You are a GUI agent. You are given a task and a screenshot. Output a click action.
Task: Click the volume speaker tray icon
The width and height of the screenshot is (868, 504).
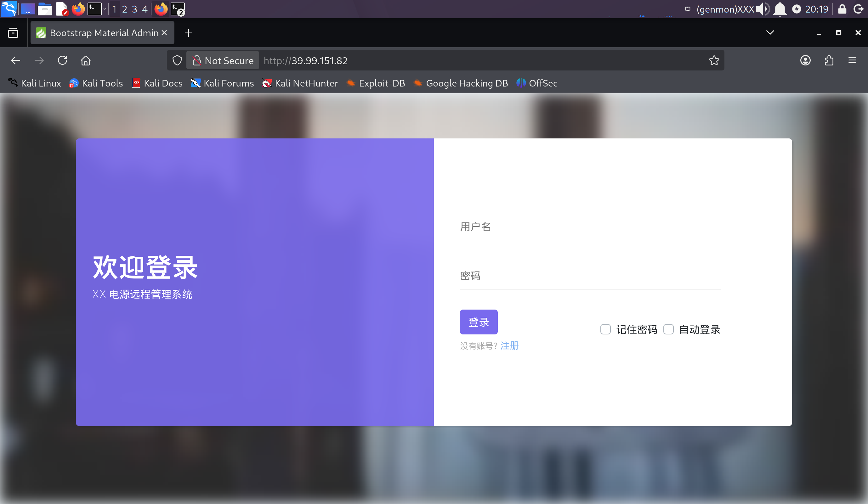(x=763, y=9)
